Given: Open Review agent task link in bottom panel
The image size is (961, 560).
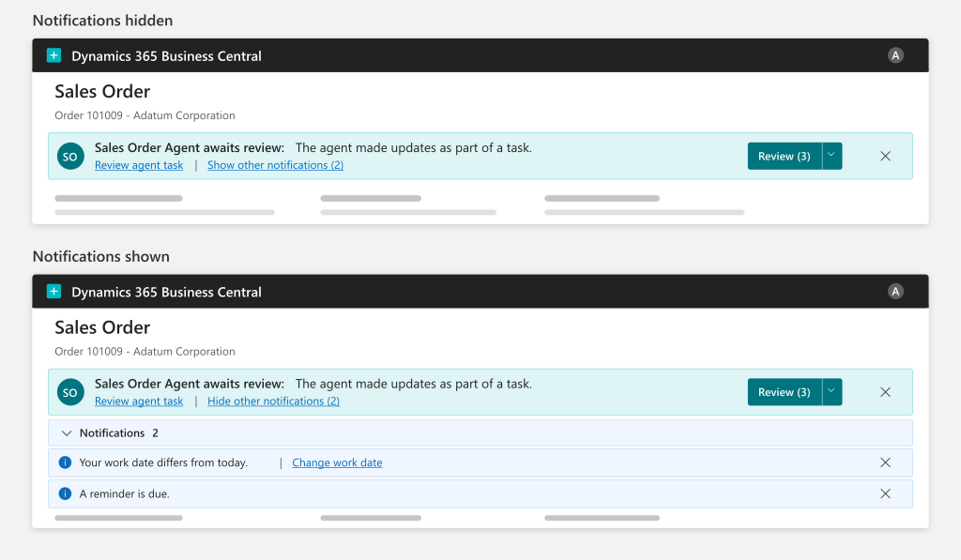Looking at the screenshot, I should pos(139,401).
